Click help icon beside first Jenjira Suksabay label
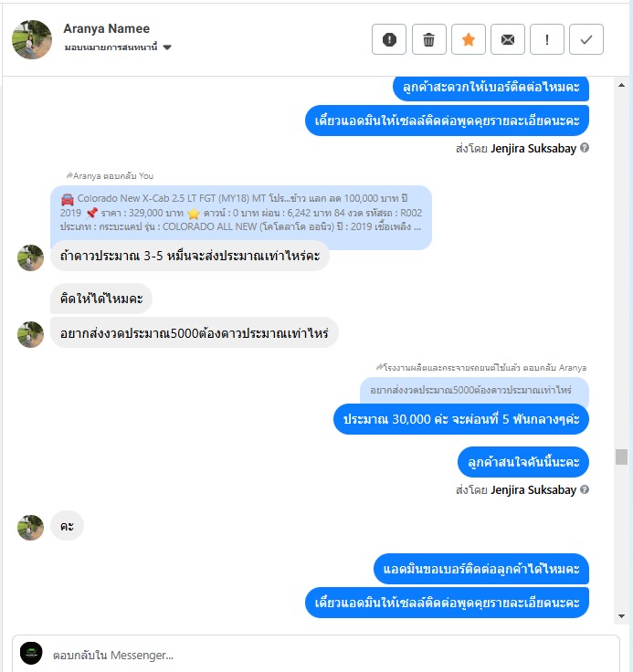Screen dimensions: 633x672 [585, 148]
